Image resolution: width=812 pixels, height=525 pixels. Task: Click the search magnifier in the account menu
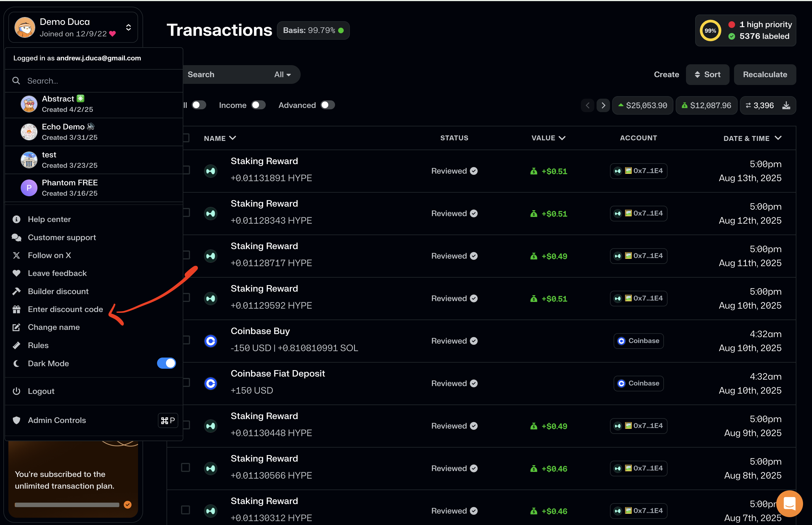[x=16, y=81]
